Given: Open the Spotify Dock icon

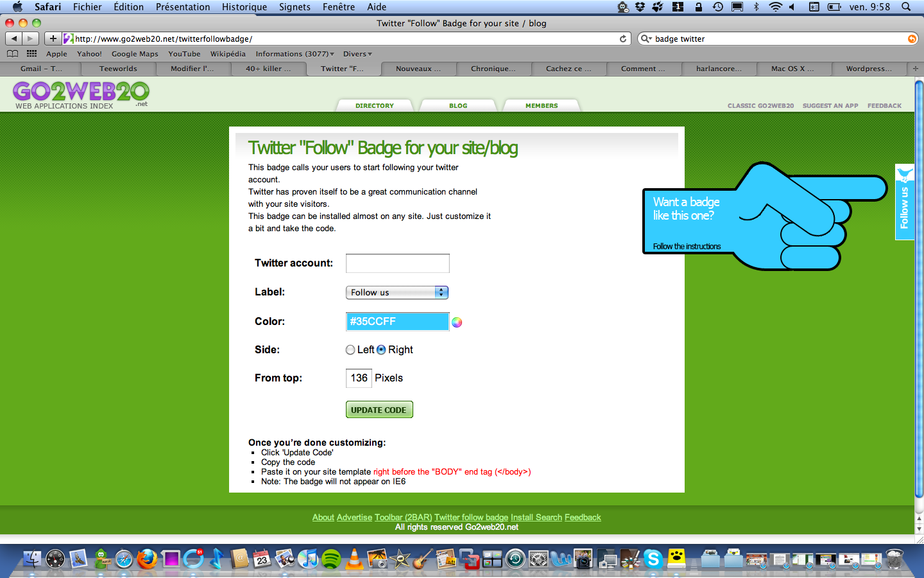Looking at the screenshot, I should [331, 559].
